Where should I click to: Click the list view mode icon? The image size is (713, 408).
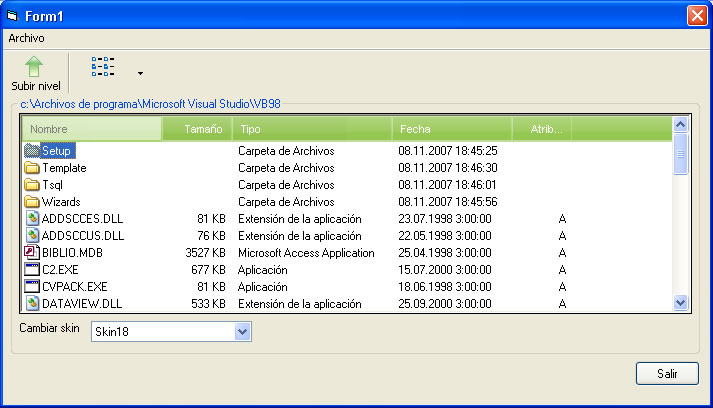click(103, 67)
